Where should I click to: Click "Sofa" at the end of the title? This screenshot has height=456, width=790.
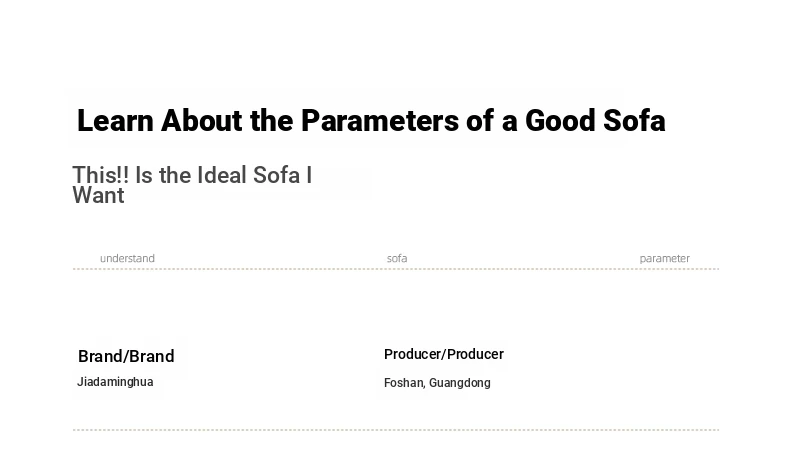(x=634, y=121)
